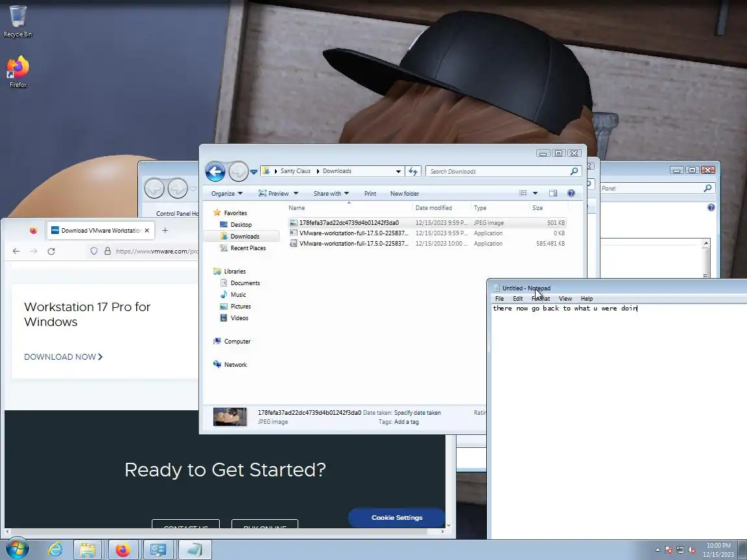Click Print in the Explorer toolbar

tap(370, 193)
